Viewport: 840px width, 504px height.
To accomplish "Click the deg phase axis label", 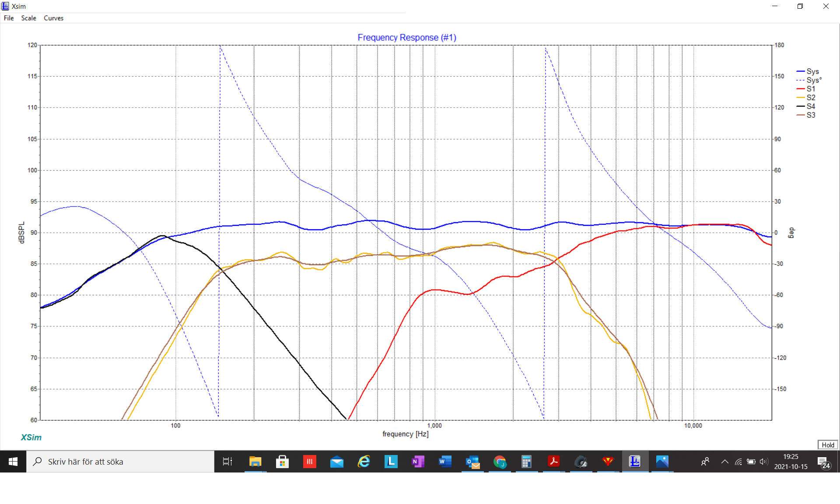I will tap(791, 232).
